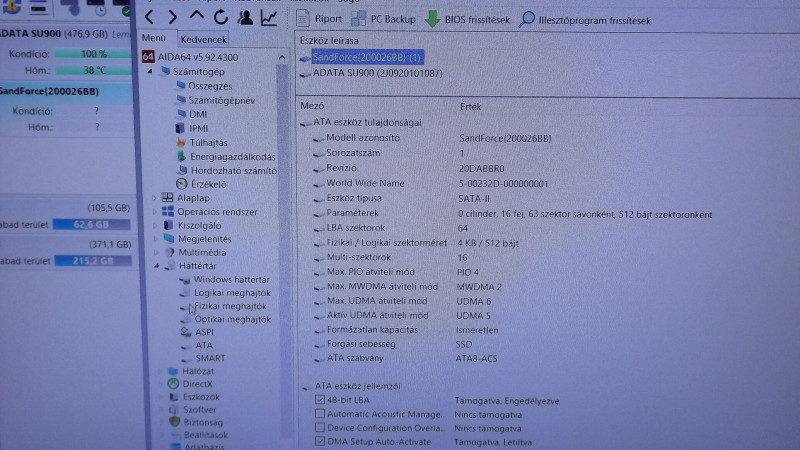Image resolution: width=800 pixels, height=450 pixels.
Task: Click the Túlhajtás flame icon
Action: tap(181, 142)
